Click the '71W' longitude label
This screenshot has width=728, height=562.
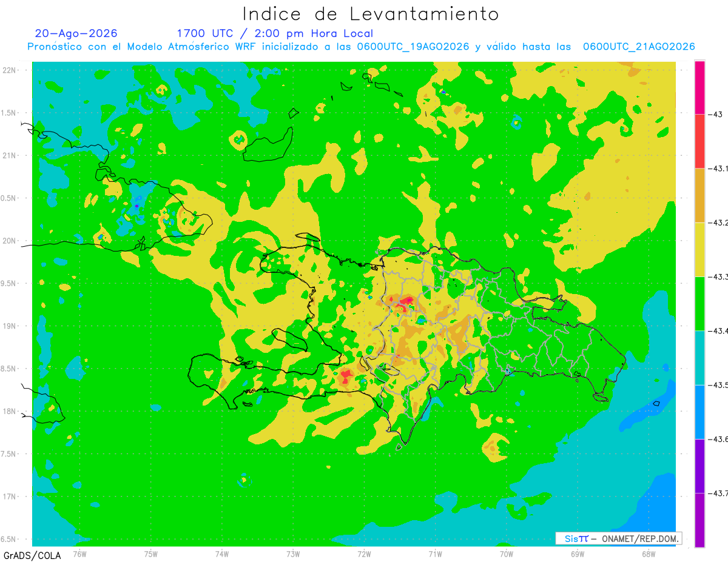(435, 554)
